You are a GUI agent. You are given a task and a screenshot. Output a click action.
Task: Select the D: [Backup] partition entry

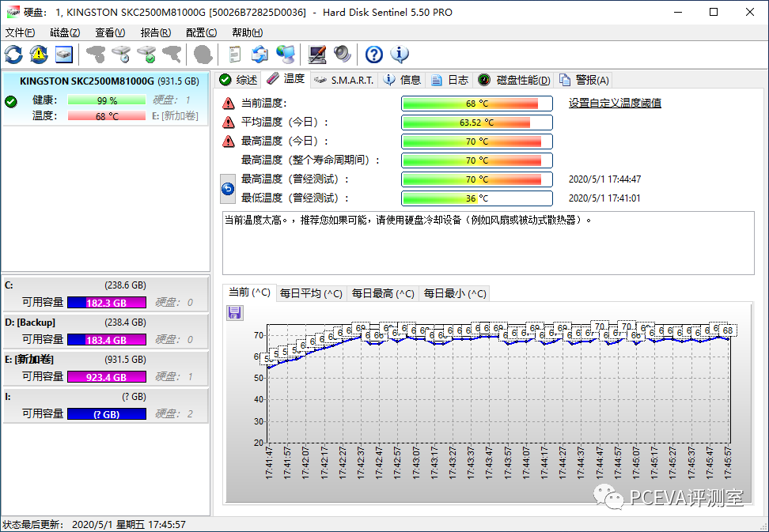[105, 331]
